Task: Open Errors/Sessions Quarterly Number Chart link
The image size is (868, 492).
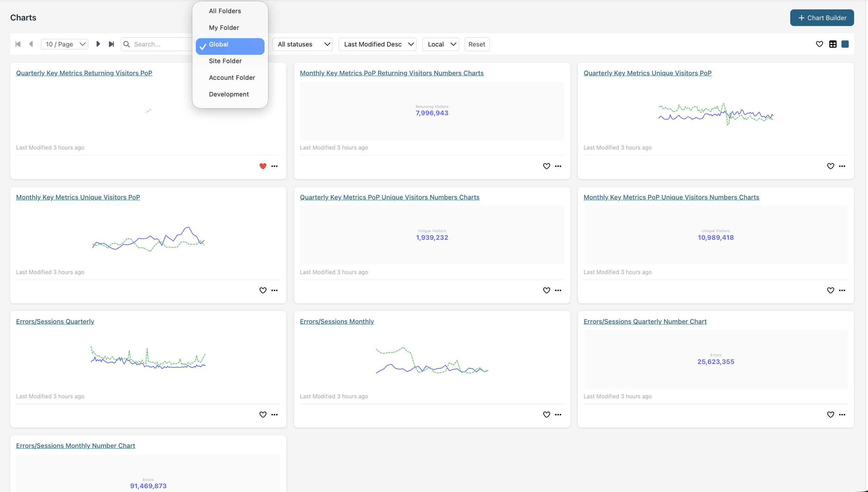Action: [645, 322]
